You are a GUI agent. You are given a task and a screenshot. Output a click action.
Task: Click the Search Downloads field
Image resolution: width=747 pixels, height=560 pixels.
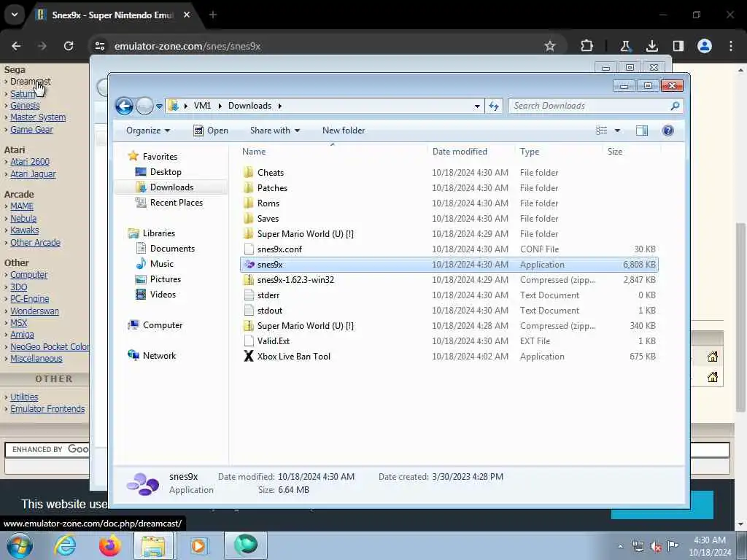tap(595, 106)
